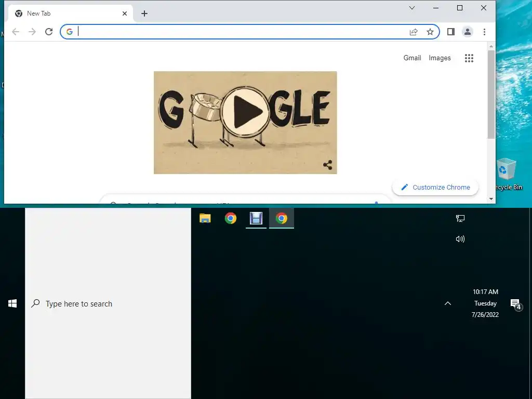Click the page's vertical scrollbar thumb
The height and width of the screenshot is (399, 532).
click(x=491, y=95)
